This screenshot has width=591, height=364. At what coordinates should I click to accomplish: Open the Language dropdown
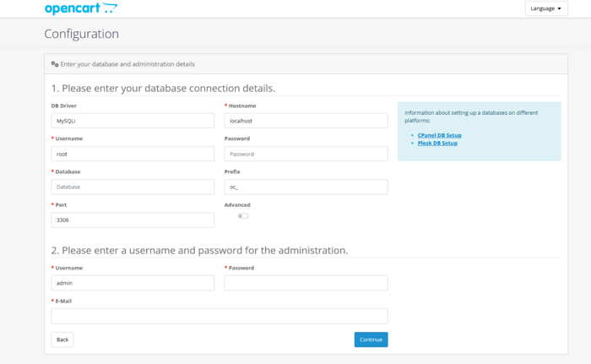[x=546, y=8]
